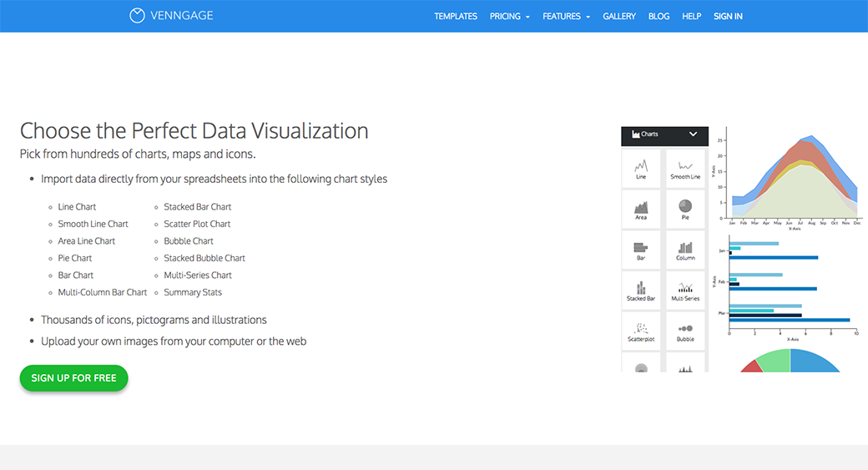868x470 pixels.
Task: Pick the Area chart icon
Action: coord(641,208)
